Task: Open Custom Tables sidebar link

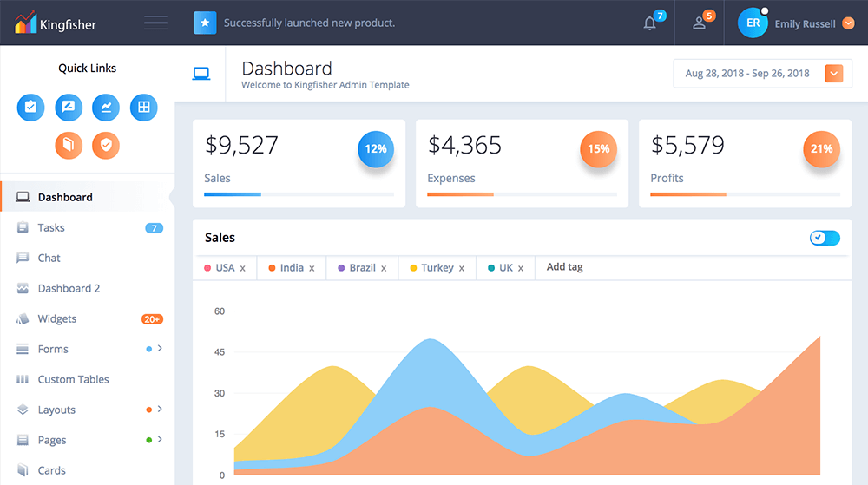Action: pyautogui.click(x=73, y=380)
